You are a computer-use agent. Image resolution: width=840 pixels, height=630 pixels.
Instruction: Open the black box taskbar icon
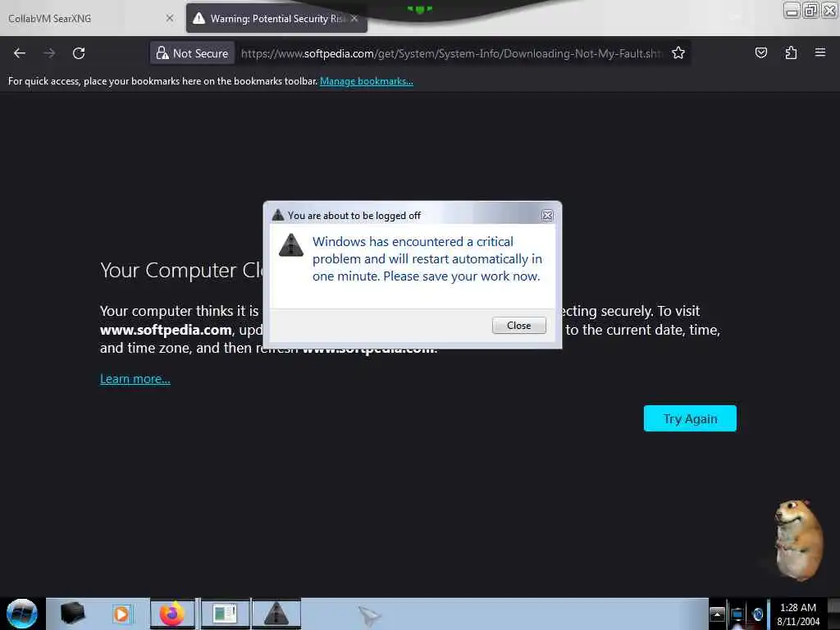pos(72,614)
